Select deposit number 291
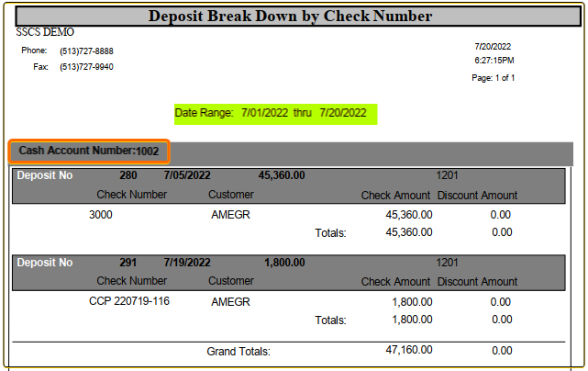This screenshot has height=371, width=588. click(128, 263)
